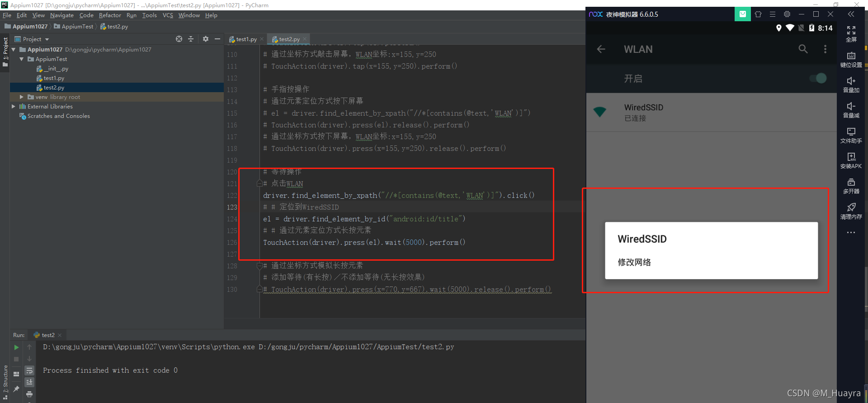The width and height of the screenshot is (868, 403).
Task: Open the Refactor menu
Action: (x=110, y=15)
